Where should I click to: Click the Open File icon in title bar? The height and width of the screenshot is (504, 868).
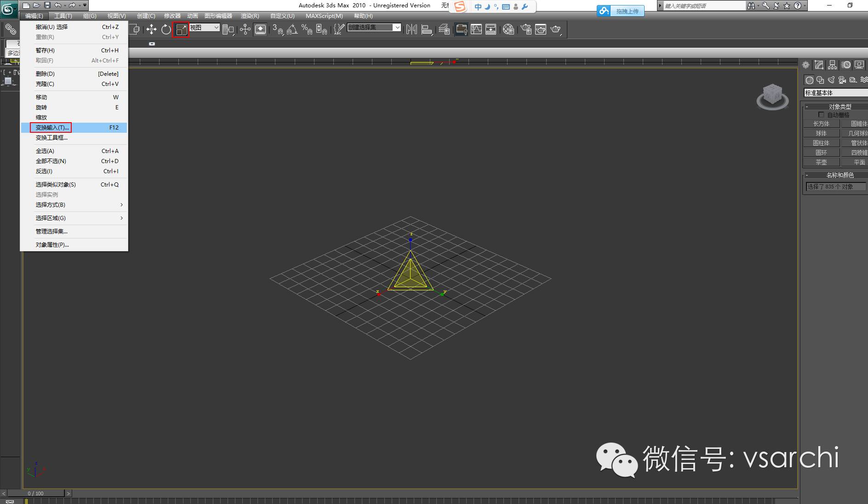tap(37, 6)
